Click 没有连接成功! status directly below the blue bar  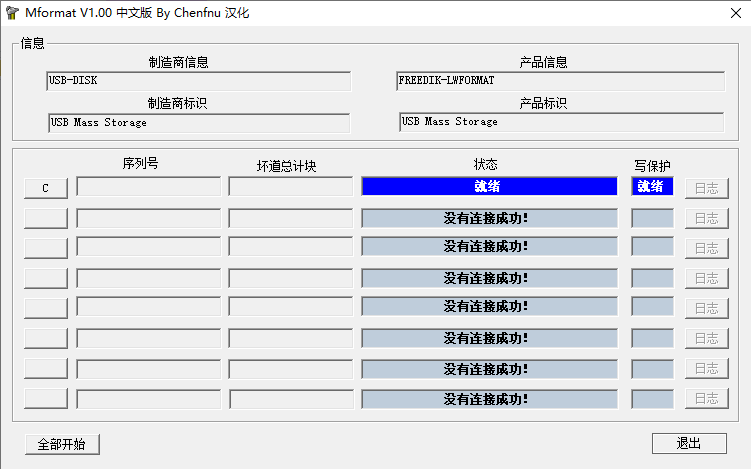point(489,218)
